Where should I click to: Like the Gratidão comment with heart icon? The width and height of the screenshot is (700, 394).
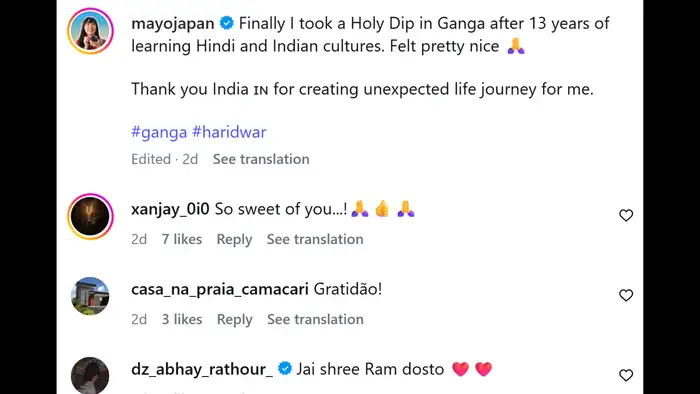click(x=626, y=295)
